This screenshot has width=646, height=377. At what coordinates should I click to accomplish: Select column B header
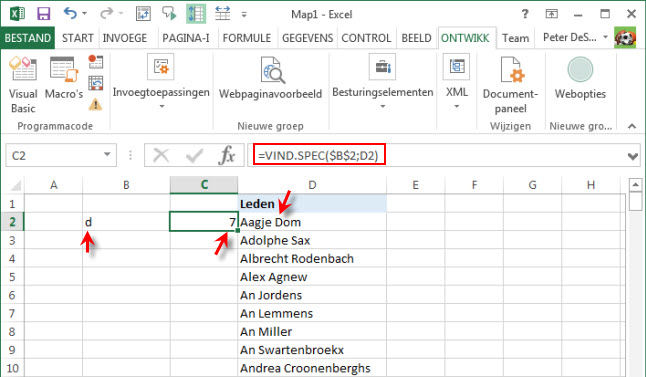click(126, 185)
